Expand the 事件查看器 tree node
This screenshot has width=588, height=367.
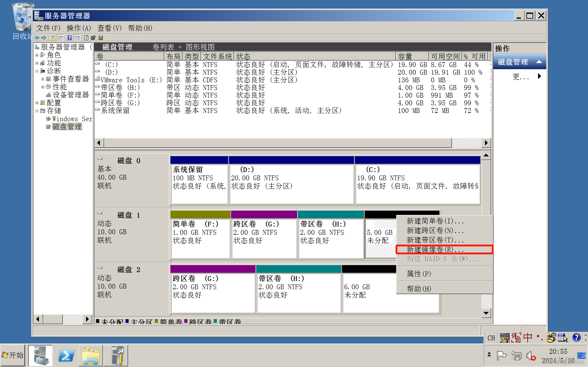click(x=43, y=79)
